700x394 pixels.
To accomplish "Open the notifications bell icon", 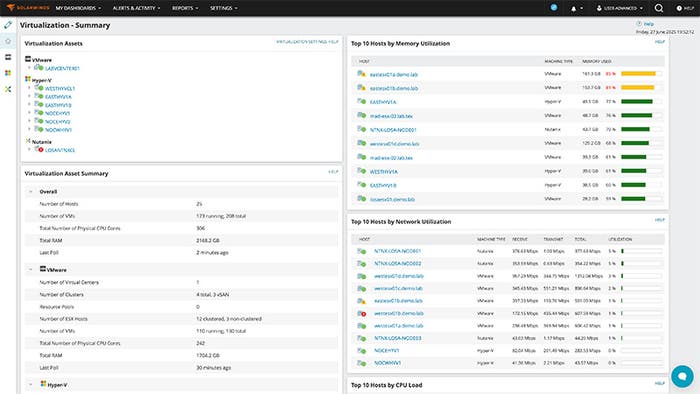I will (x=574, y=8).
